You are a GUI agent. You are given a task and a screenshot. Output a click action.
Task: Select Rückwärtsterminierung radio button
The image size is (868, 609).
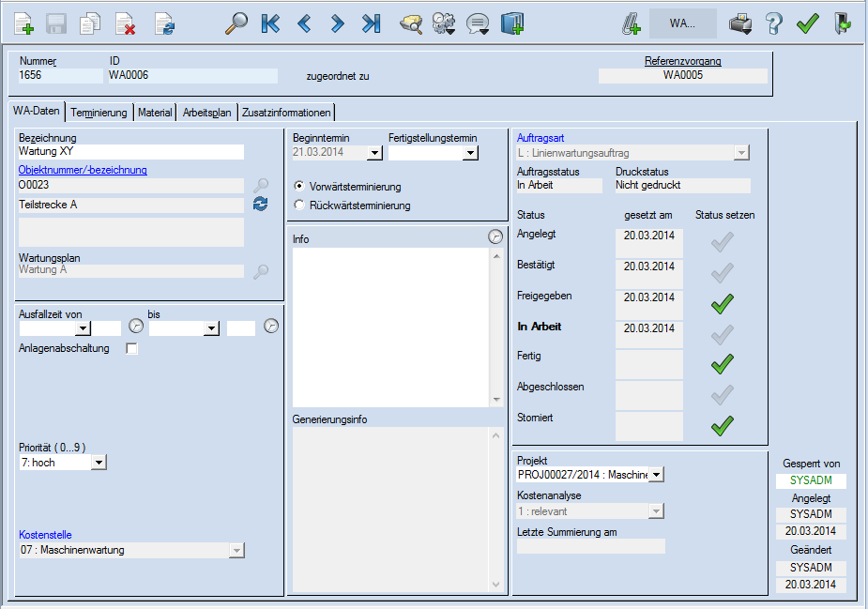[x=300, y=205]
